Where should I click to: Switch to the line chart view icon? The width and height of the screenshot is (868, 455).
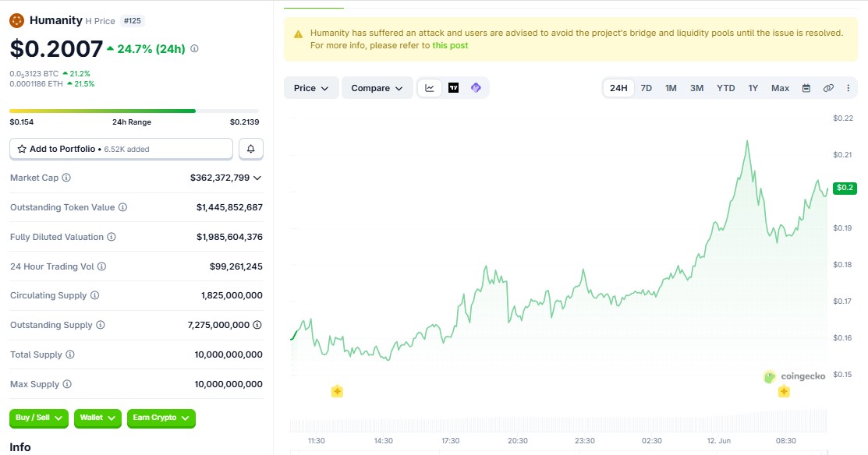click(x=430, y=88)
